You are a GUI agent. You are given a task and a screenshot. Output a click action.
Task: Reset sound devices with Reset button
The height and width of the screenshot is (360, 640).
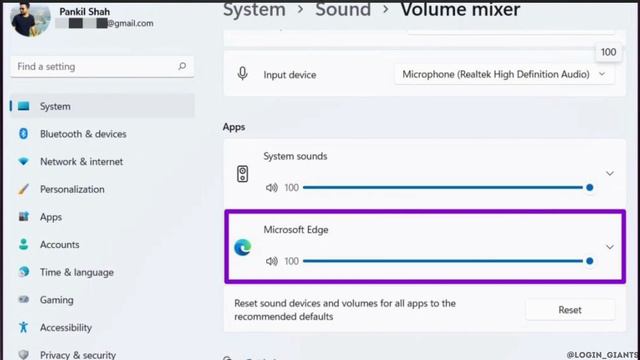click(570, 310)
